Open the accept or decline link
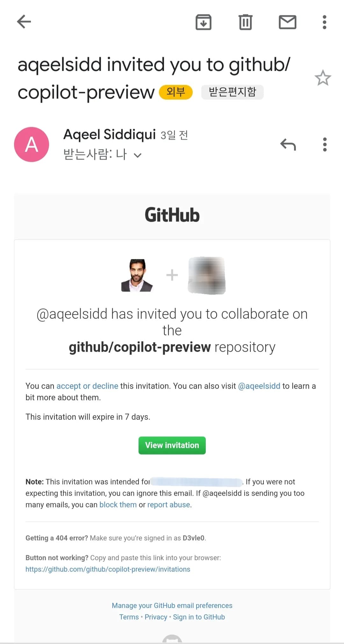The image size is (344, 644). [87, 386]
